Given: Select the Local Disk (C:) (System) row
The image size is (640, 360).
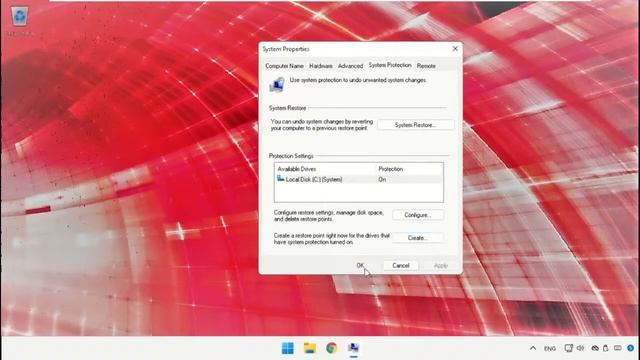Looking at the screenshot, I should pyautogui.click(x=359, y=180).
